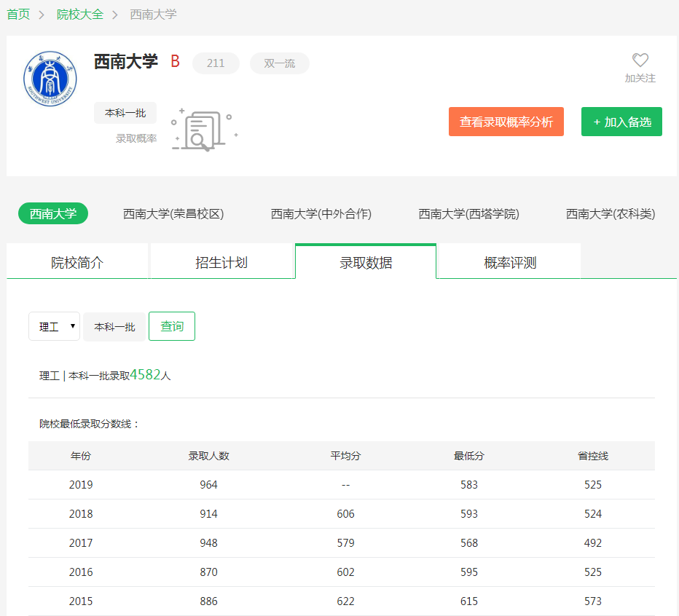Click 524 provincial line for 2018
Viewport: 679px width, 616px height.
point(593,514)
